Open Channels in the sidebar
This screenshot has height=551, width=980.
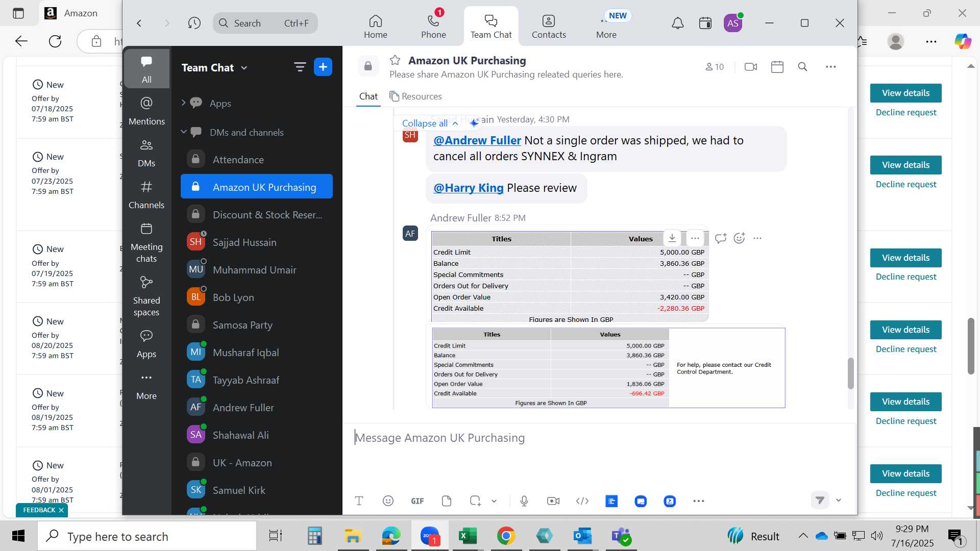point(146,195)
